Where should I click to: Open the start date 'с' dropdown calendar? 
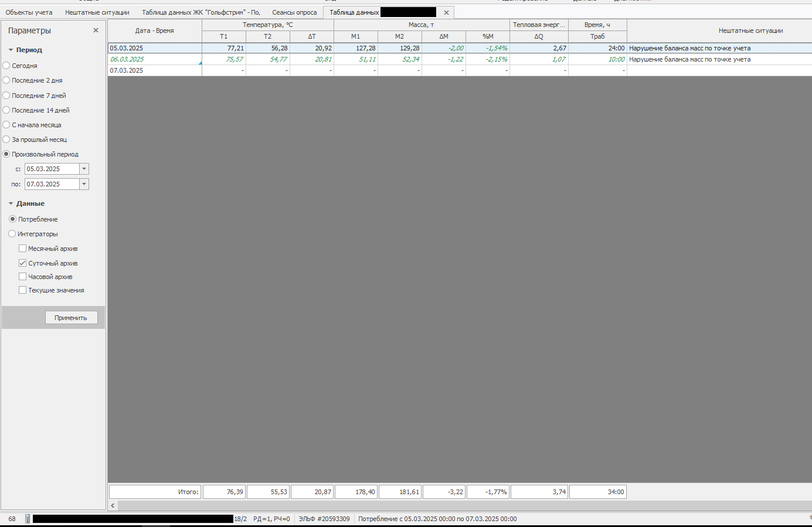click(84, 169)
